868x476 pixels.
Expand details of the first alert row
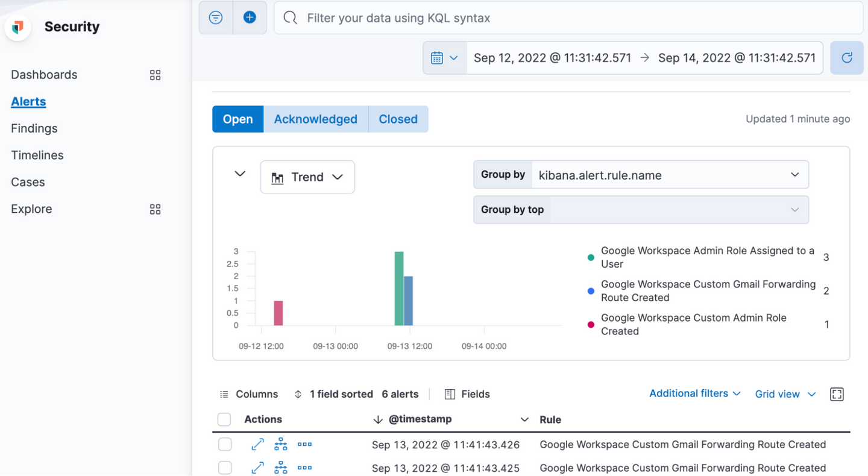pyautogui.click(x=257, y=445)
